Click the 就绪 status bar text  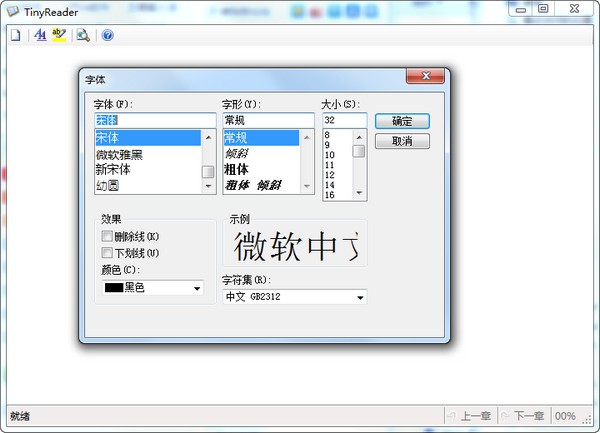click(x=20, y=416)
